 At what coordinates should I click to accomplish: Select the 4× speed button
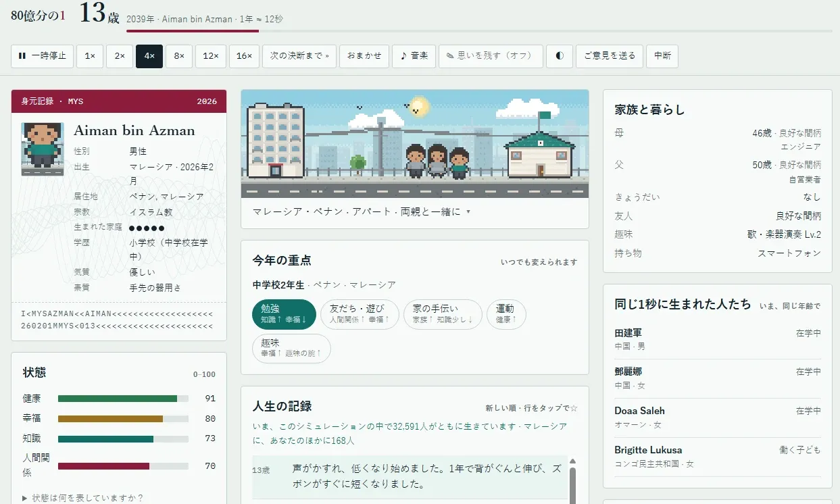click(149, 56)
